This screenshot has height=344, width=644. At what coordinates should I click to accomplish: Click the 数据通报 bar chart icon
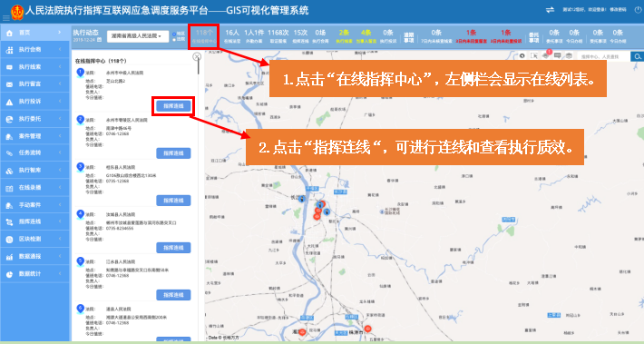point(9,257)
